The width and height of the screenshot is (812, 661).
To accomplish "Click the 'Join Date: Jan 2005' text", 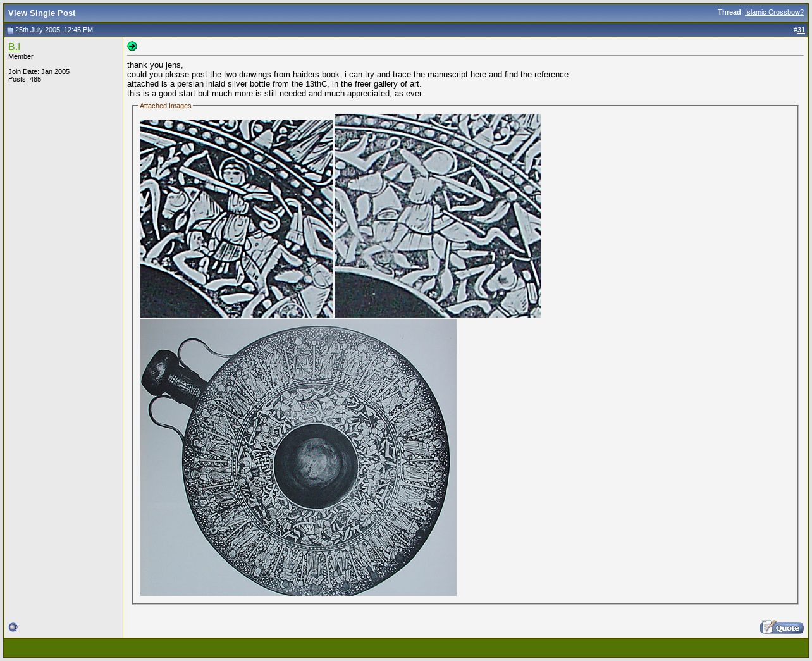I will tap(39, 71).
